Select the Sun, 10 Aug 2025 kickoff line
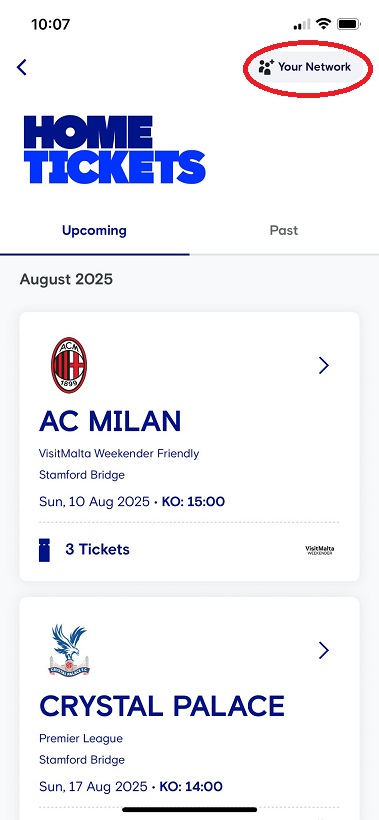The image size is (379, 820). [132, 502]
